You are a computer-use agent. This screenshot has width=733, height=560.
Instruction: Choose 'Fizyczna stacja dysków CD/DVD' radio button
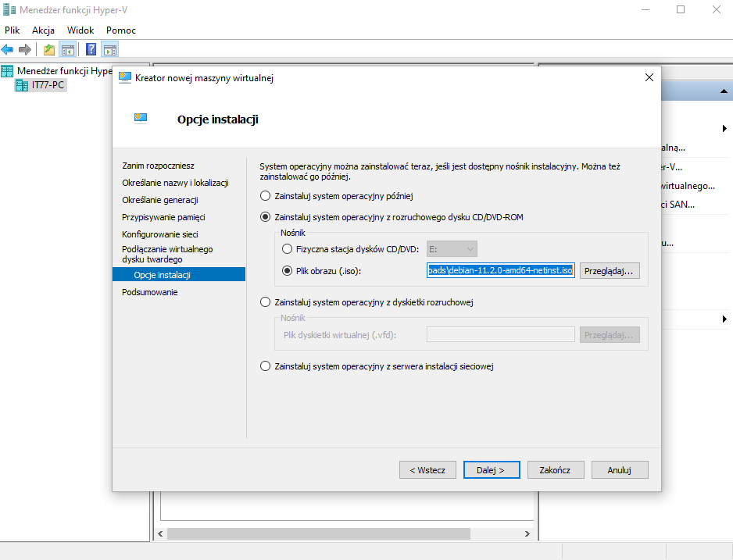(286, 249)
